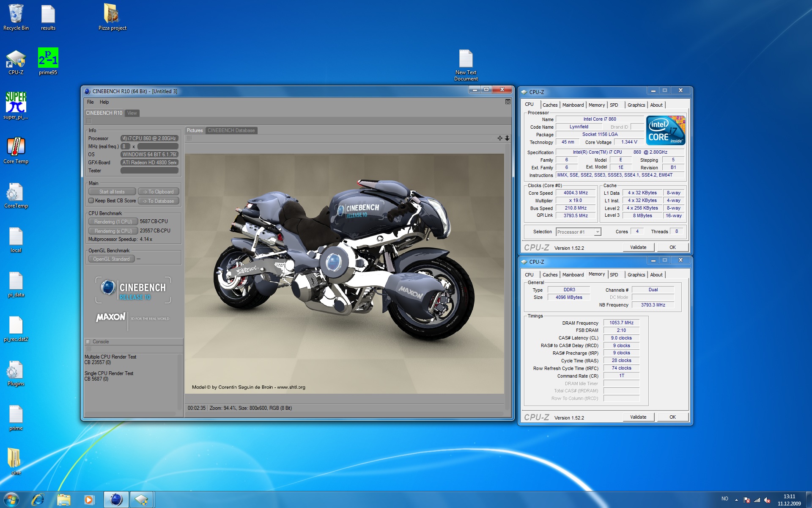Screen dimensions: 812x508
Task: Click Start all tests button
Action: pyautogui.click(x=112, y=192)
